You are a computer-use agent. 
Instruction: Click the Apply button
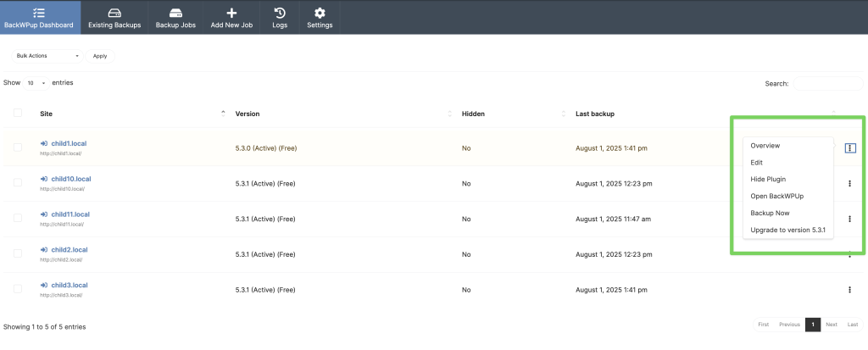click(100, 56)
